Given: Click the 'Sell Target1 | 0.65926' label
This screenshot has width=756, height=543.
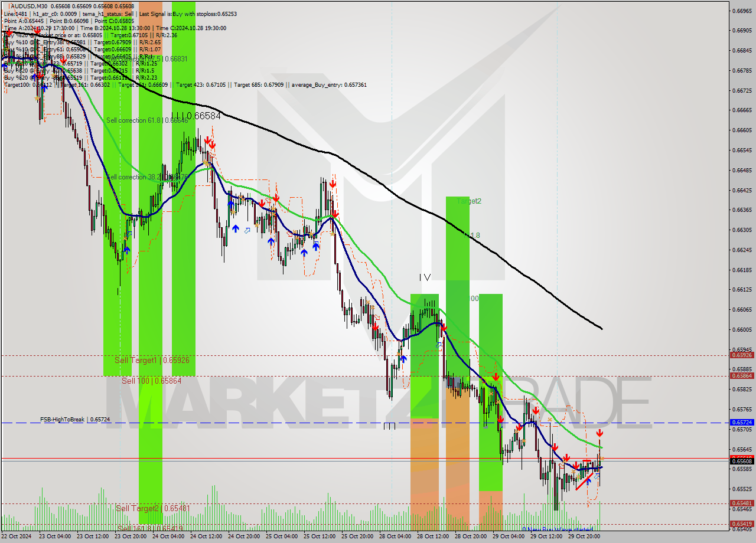Looking at the screenshot, I should click(x=152, y=359).
